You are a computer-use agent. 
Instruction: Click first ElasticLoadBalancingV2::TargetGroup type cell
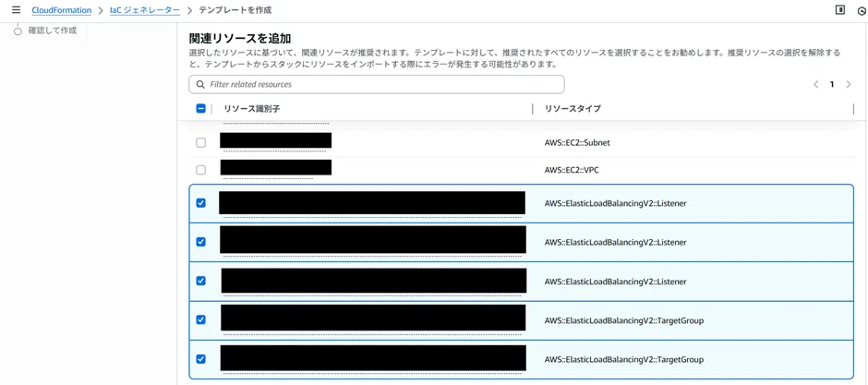coord(624,320)
